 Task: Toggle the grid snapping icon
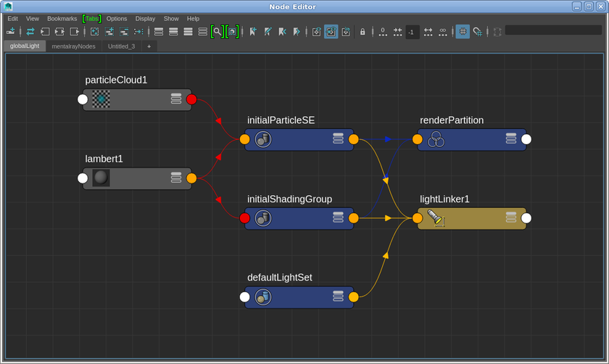477,32
